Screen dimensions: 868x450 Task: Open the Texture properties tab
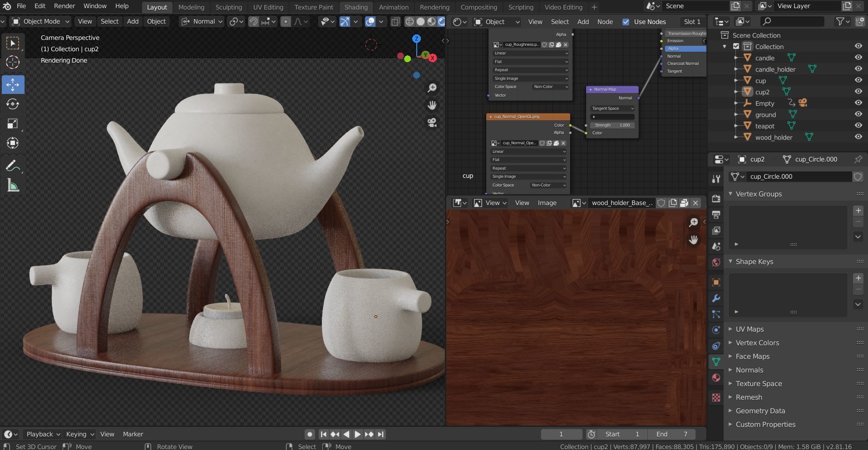tap(716, 397)
